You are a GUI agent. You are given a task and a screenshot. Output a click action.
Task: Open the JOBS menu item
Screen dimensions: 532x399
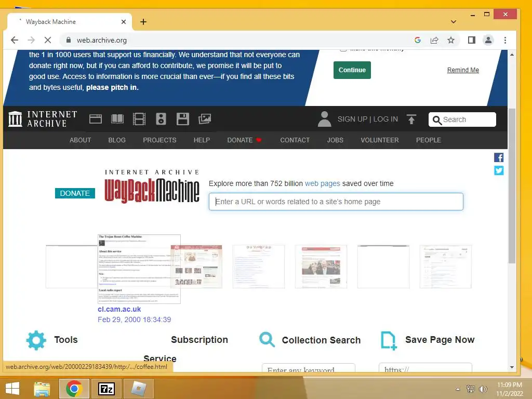335,140
